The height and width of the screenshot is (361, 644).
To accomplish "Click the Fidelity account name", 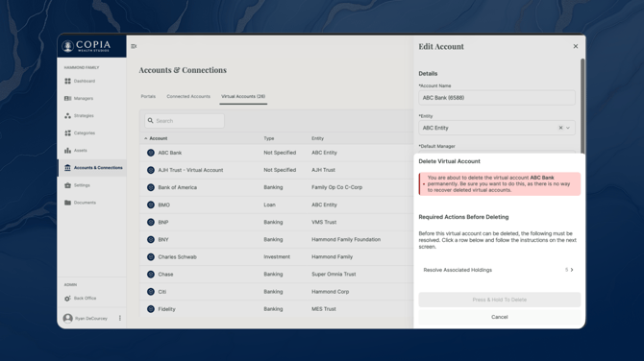I will click(x=166, y=309).
